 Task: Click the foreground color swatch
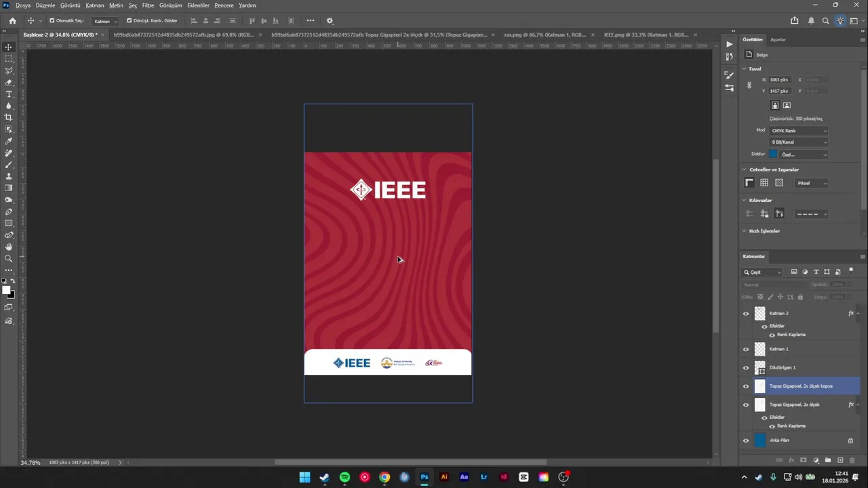[6, 290]
